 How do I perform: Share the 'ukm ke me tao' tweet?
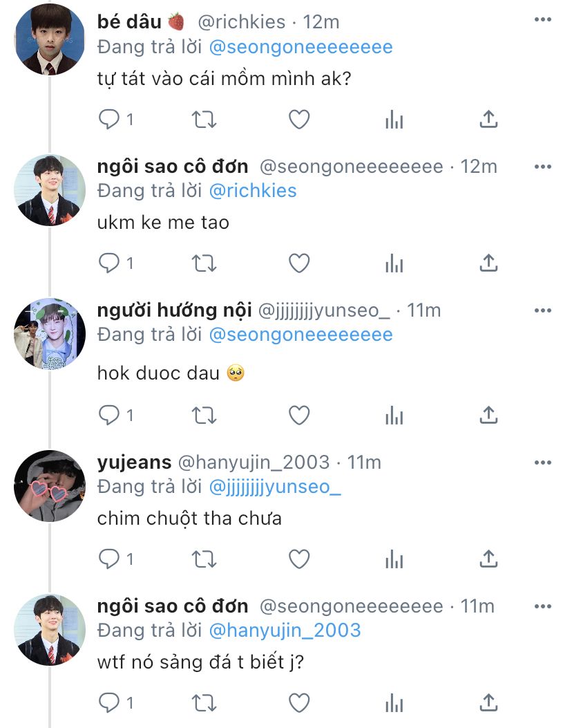tap(488, 263)
